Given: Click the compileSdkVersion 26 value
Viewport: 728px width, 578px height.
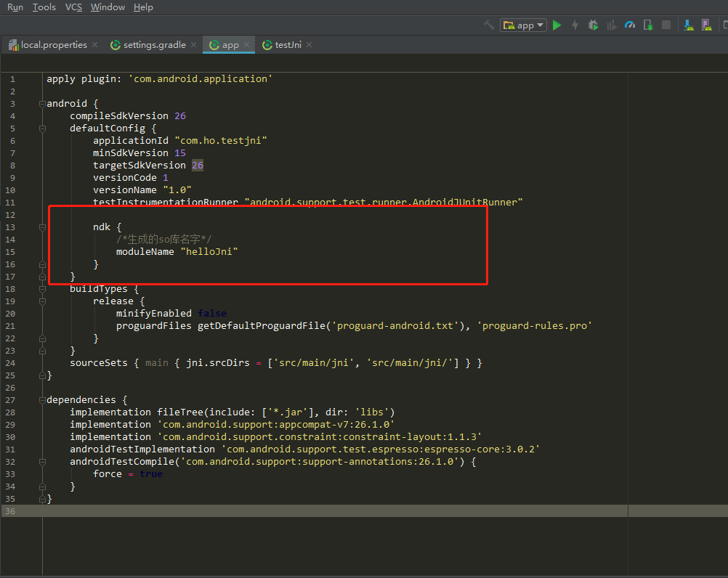Looking at the screenshot, I should click(x=180, y=116).
